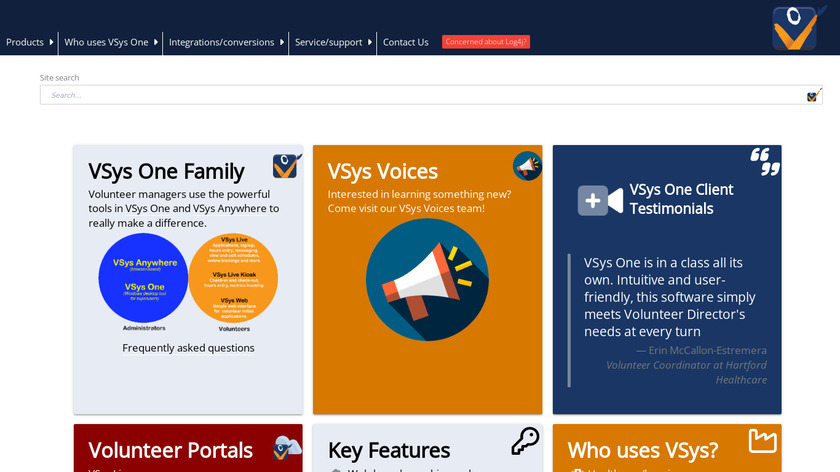Open the Frequently asked questions link
This screenshot has height=472, width=840.
click(x=188, y=348)
